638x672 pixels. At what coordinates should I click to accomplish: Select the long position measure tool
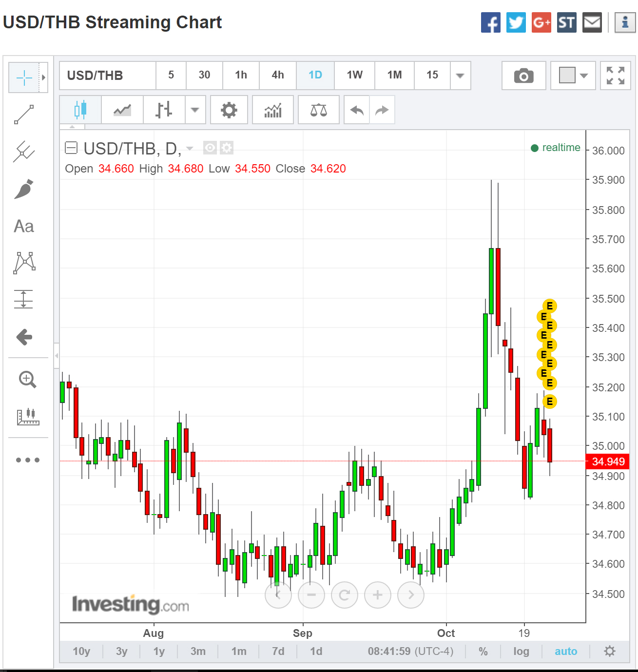tap(24, 300)
